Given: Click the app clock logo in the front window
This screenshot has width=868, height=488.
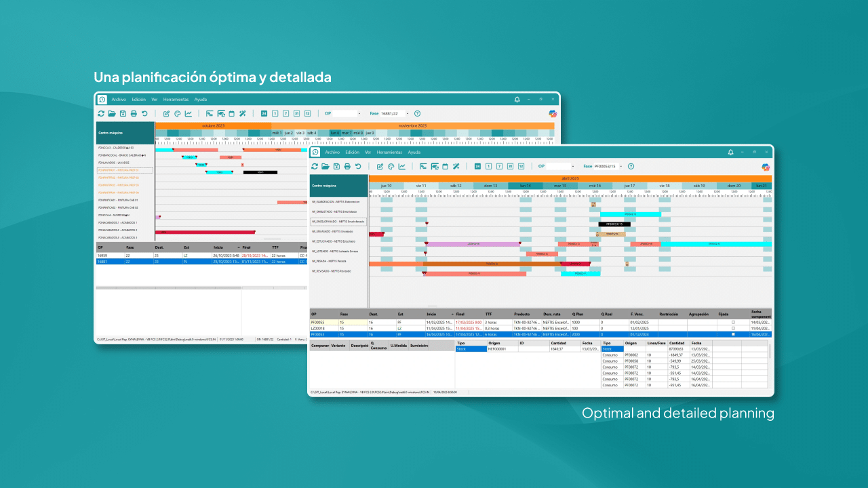Looking at the screenshot, I should (x=315, y=152).
